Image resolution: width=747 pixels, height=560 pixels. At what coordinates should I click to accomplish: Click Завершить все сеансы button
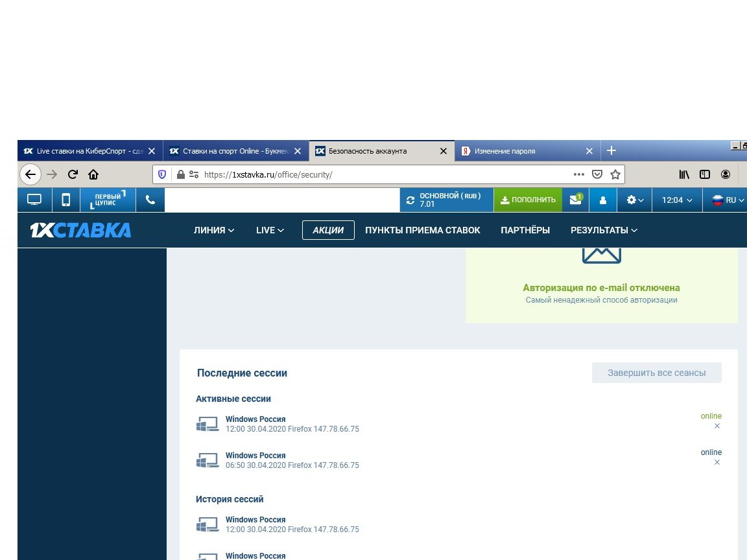pyautogui.click(x=656, y=373)
